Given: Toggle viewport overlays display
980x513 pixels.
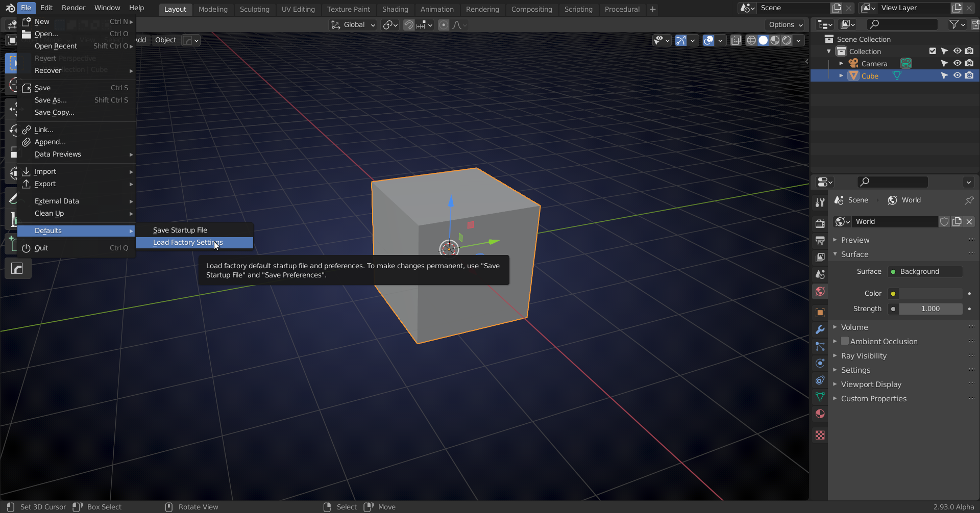Looking at the screenshot, I should 708,40.
